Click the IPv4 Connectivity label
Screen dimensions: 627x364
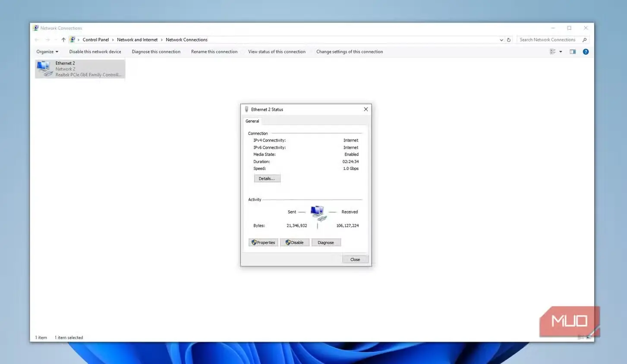(x=270, y=140)
